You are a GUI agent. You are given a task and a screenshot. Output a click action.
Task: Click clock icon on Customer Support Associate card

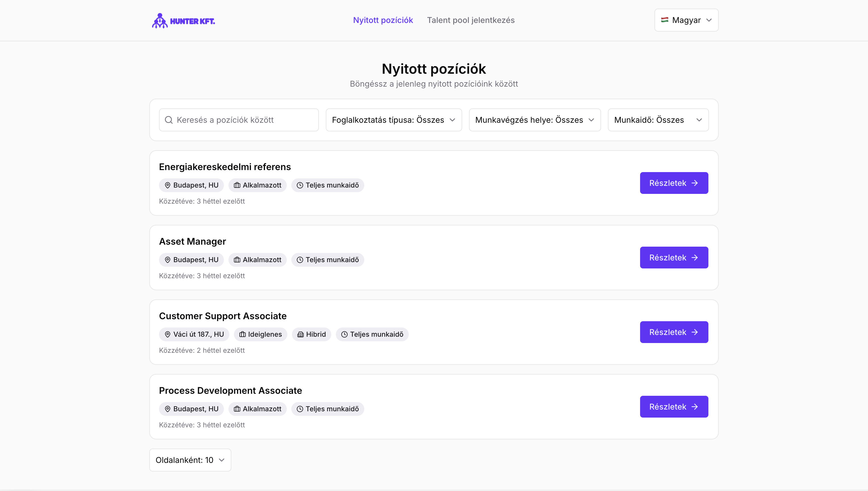click(x=344, y=334)
